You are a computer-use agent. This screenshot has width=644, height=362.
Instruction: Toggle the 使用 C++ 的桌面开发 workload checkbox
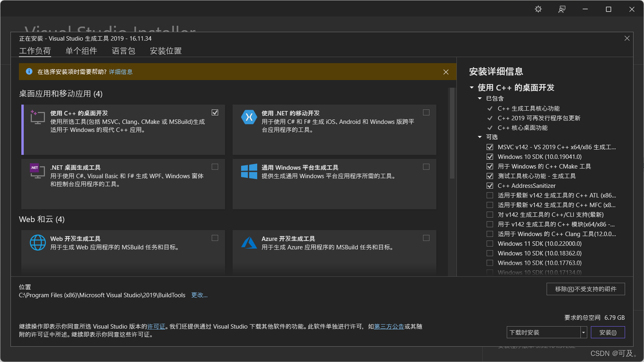(x=215, y=113)
